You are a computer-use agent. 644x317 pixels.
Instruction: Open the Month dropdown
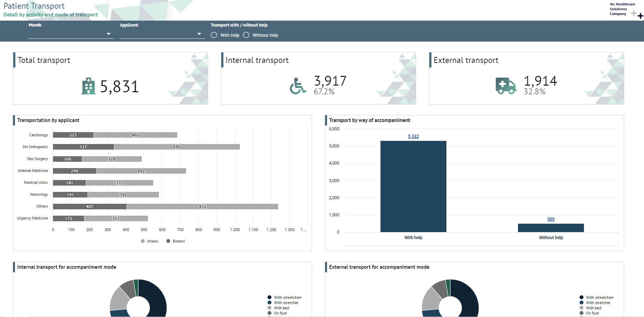click(x=71, y=34)
